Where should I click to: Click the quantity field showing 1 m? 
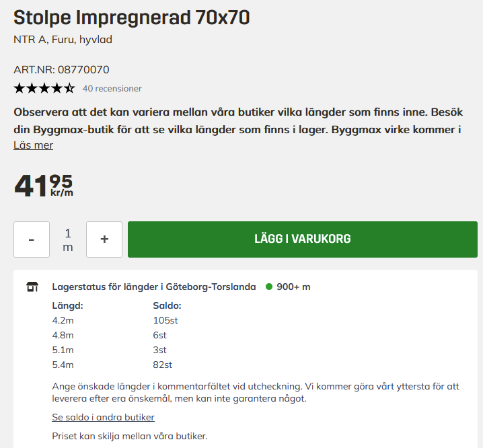(x=68, y=239)
